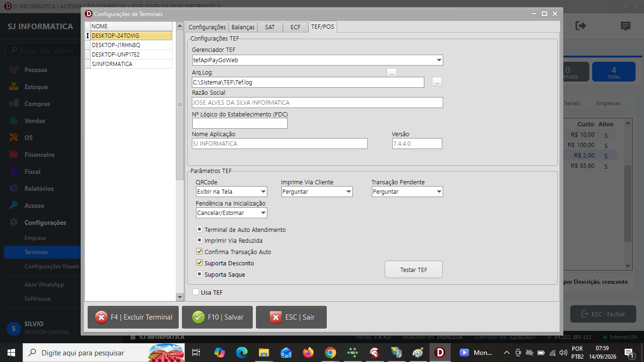Image resolution: width=644 pixels, height=362 pixels.
Task: Toggle Suporta Saque checkbox
Action: pyautogui.click(x=199, y=274)
